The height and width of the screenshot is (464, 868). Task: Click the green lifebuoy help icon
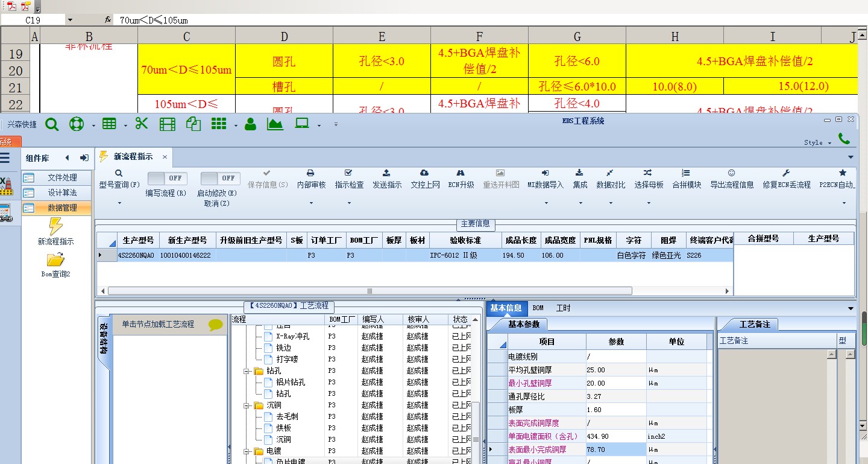(x=77, y=124)
